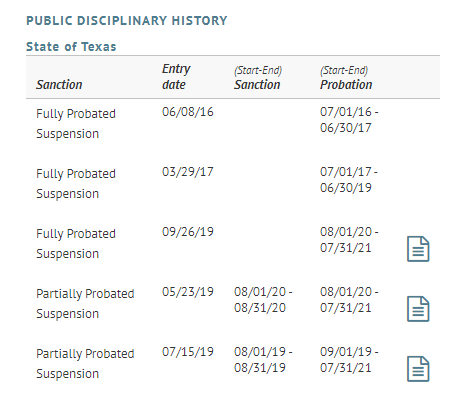Select sanction period 08/01/19 - 08/31/19
Screen dimensions: 457x417
click(263, 360)
